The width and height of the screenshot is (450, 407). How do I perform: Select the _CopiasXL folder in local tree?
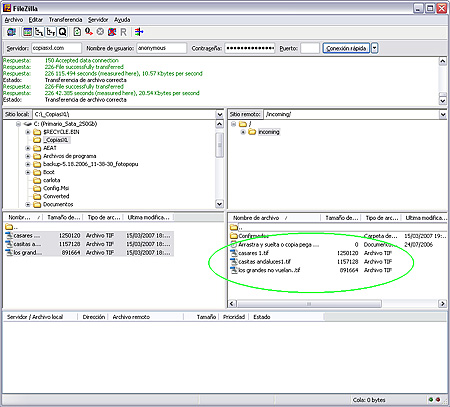57,140
